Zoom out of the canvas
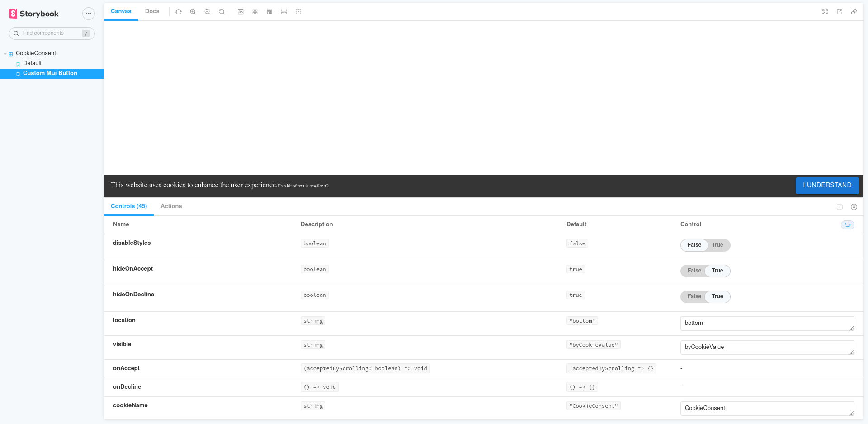 [208, 12]
